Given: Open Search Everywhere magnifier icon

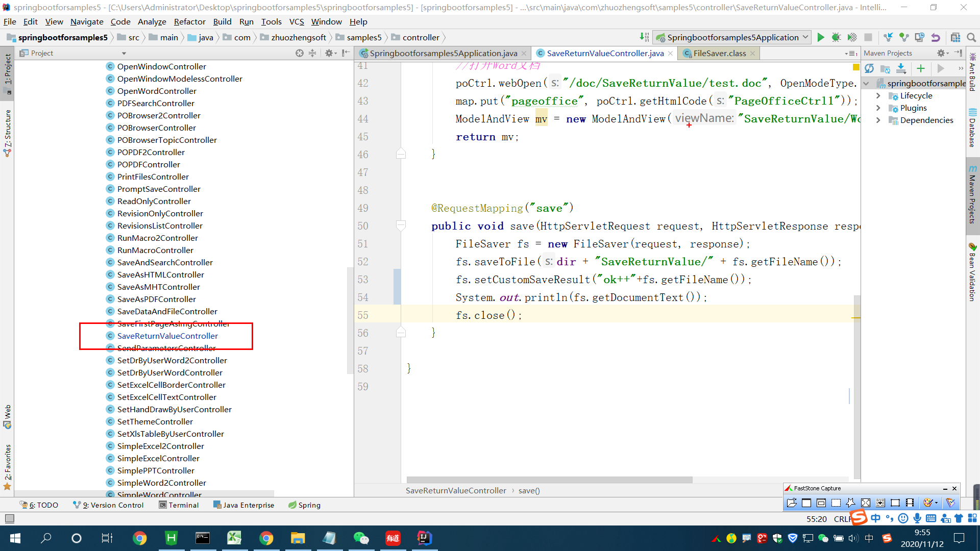Looking at the screenshot, I should point(971,37).
